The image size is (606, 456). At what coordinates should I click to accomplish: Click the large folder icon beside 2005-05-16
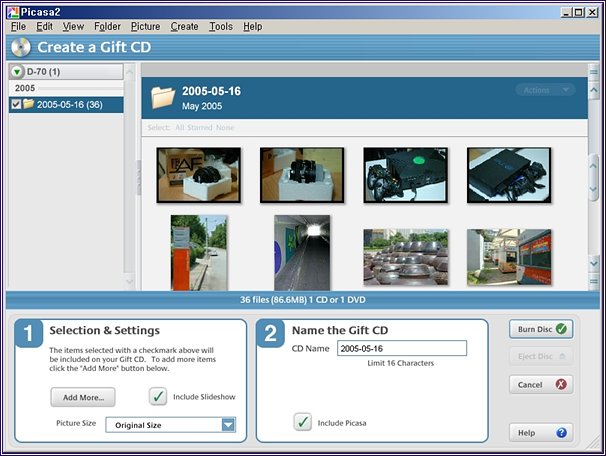162,97
